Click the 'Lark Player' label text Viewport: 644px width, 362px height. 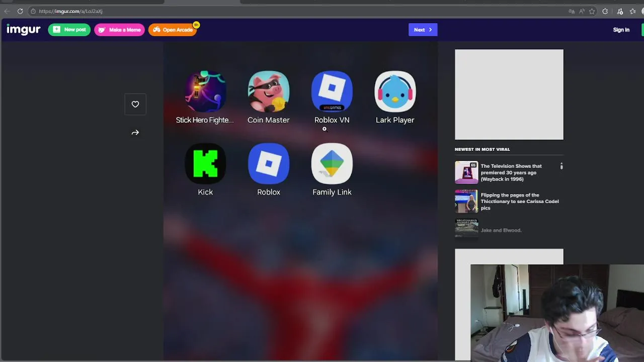coord(395,120)
